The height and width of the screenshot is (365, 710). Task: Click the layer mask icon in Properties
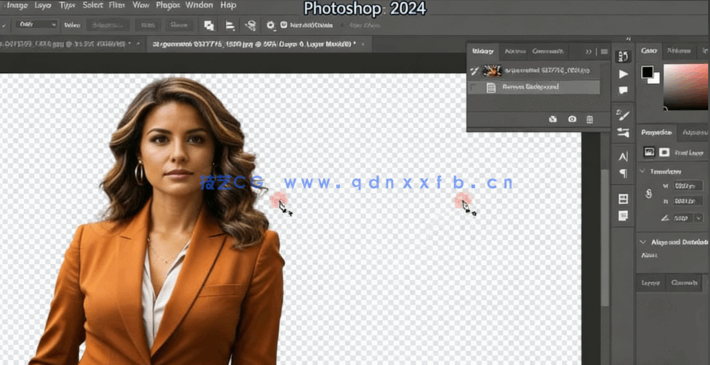click(664, 152)
